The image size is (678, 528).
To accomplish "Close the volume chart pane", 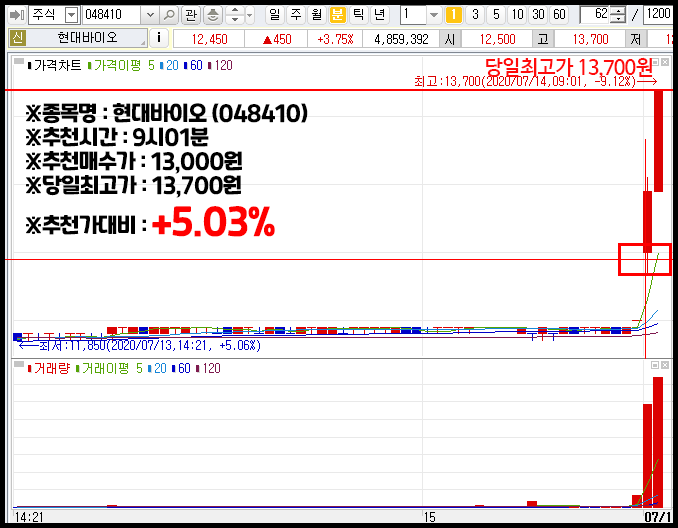I will click(x=665, y=365).
